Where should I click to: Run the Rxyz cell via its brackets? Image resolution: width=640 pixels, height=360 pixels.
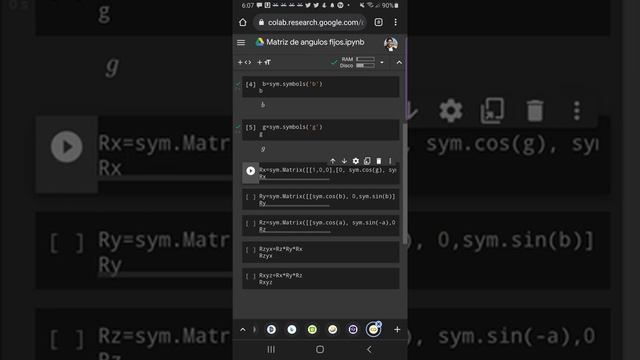click(251, 276)
